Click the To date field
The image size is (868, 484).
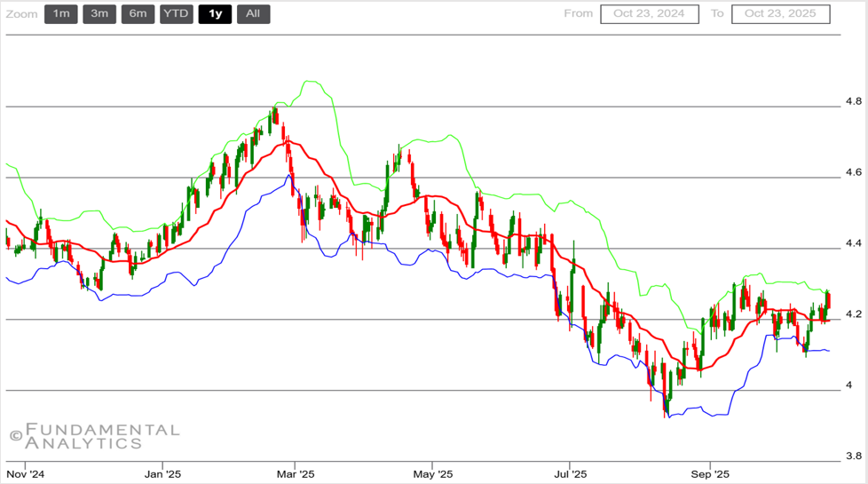point(780,13)
